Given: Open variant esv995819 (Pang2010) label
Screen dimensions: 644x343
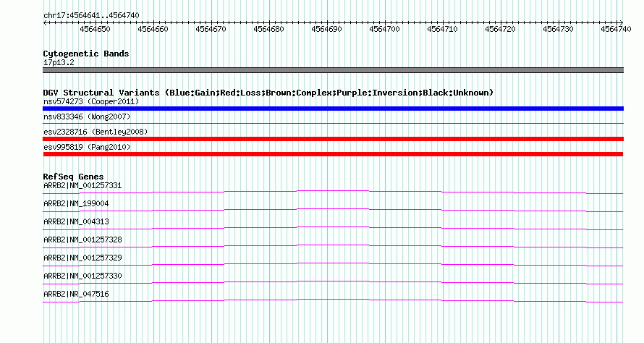Looking at the screenshot, I should pos(87,147).
